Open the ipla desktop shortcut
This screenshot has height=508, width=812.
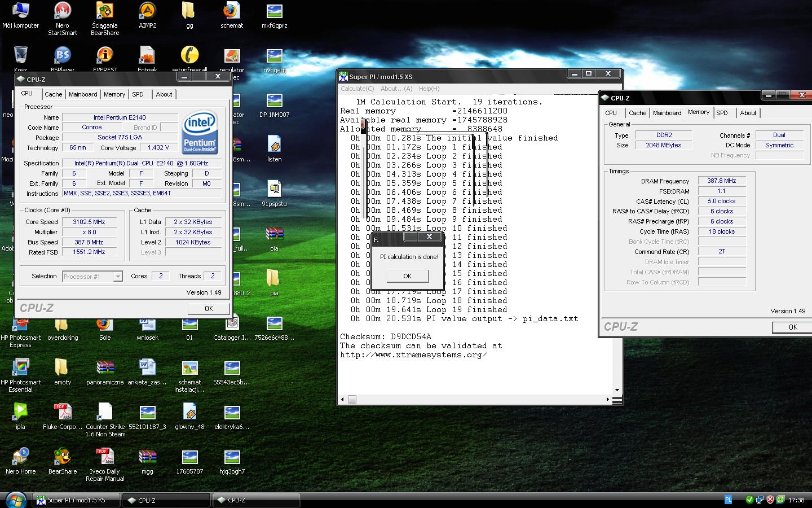coord(20,412)
